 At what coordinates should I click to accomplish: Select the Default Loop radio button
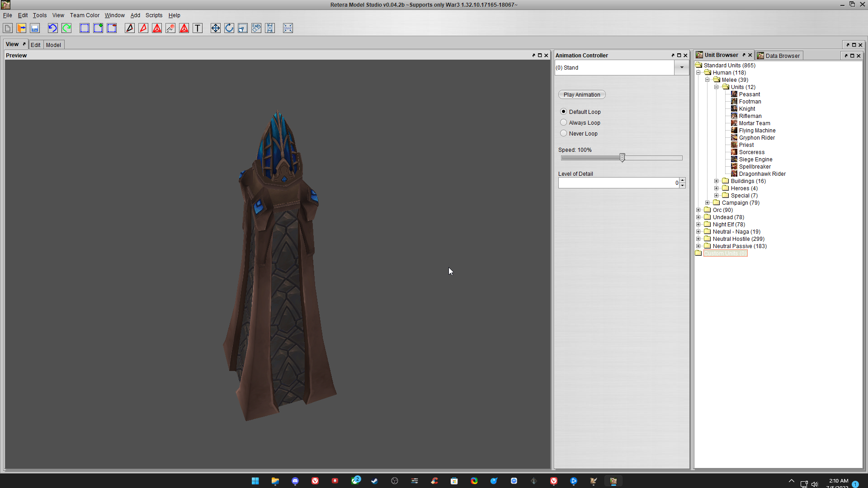click(563, 112)
